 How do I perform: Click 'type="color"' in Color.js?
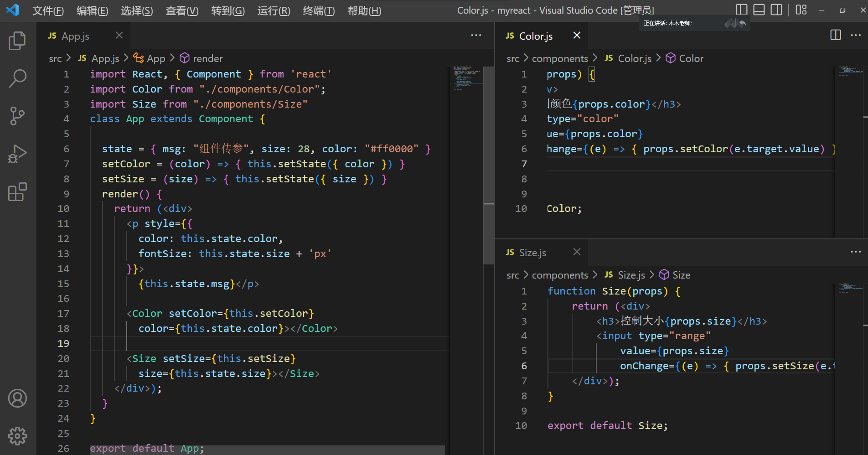click(x=583, y=119)
